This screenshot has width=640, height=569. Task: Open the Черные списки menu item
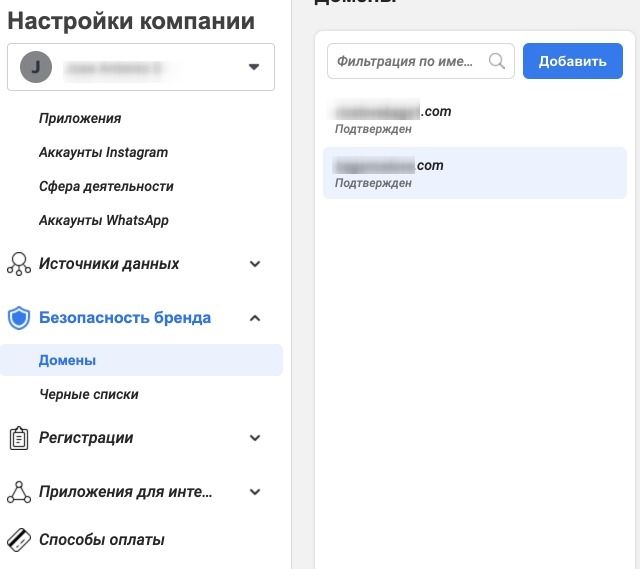coord(88,394)
